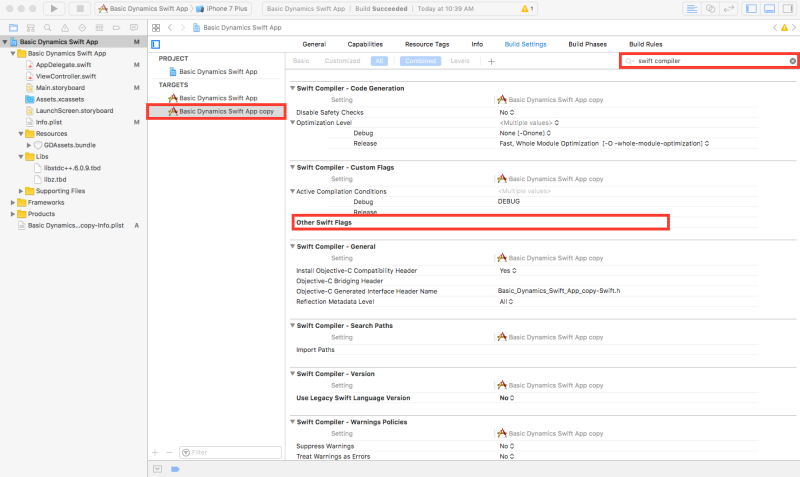This screenshot has height=477, width=800.
Task: Add a build setting with plus
Action: click(491, 61)
